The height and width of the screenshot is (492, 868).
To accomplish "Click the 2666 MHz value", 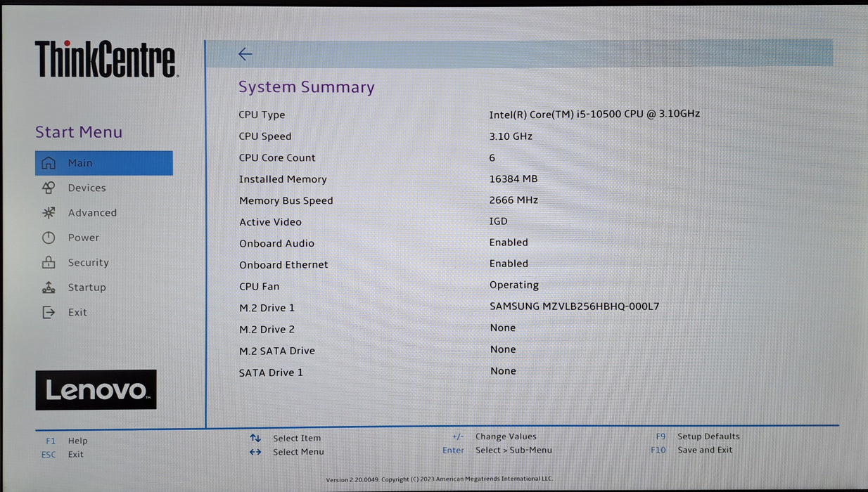I will [513, 200].
